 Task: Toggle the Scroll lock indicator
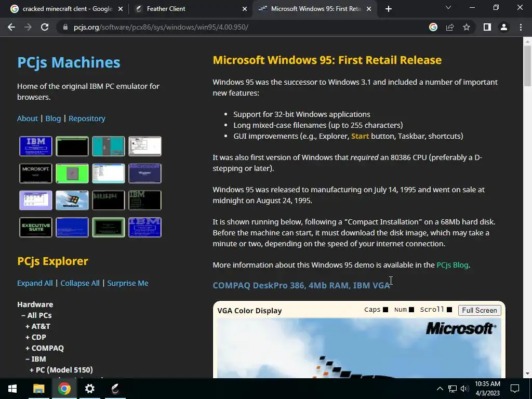coord(449,310)
